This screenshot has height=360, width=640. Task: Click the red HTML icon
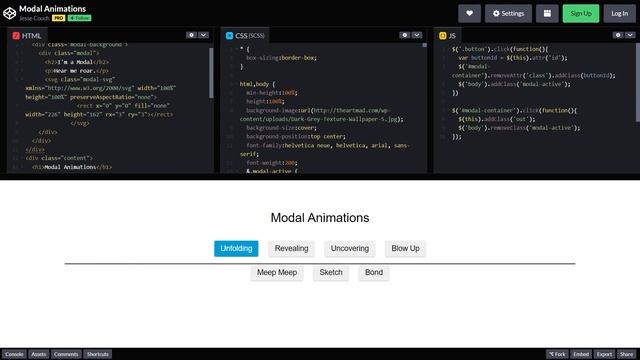tap(16, 36)
